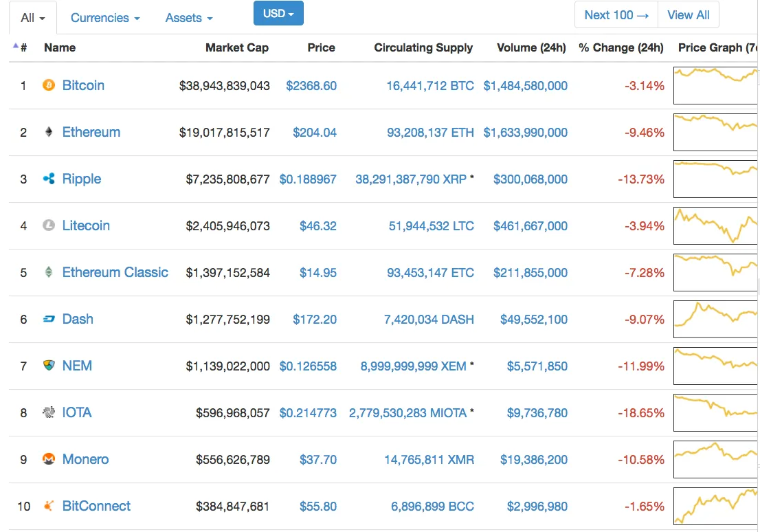The height and width of the screenshot is (532, 760).
Task: Open the BitConnect link
Action: click(x=96, y=506)
